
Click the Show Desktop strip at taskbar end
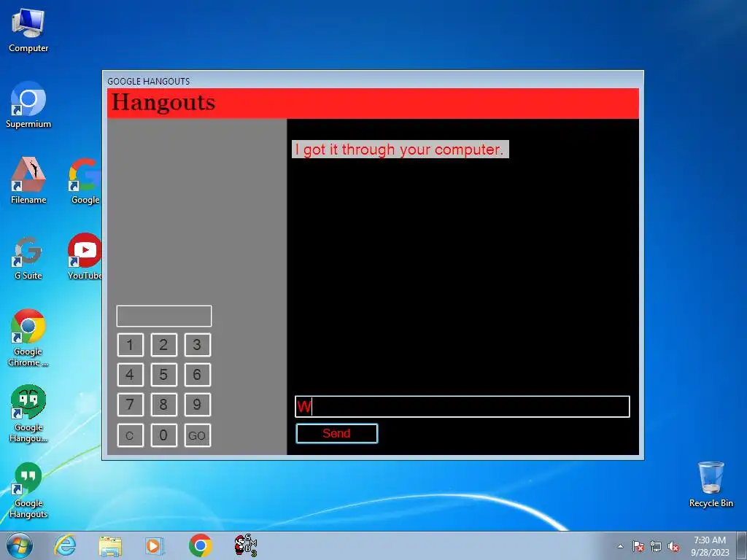742,545
